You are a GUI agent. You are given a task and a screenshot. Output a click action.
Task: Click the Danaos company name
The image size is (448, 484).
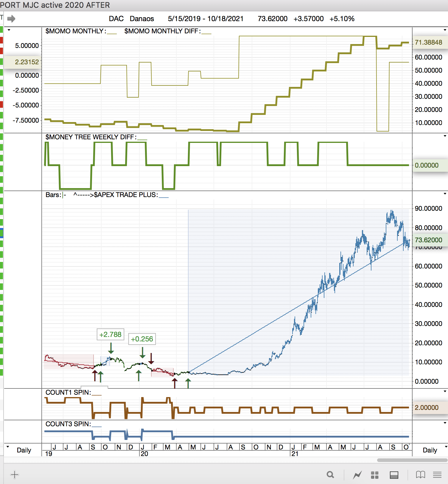[x=142, y=19]
